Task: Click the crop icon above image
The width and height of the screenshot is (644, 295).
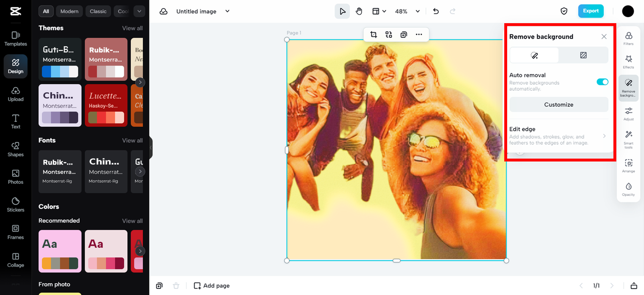Action: (x=373, y=35)
